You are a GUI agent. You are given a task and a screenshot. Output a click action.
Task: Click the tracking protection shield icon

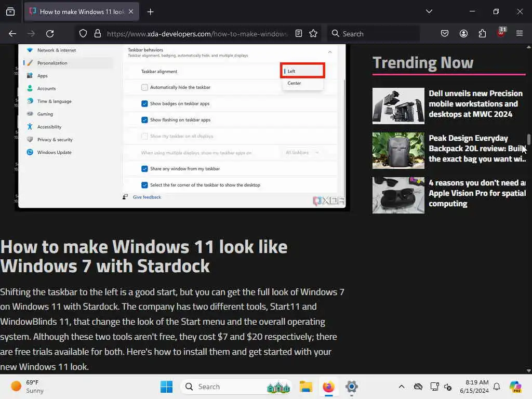coord(83,34)
